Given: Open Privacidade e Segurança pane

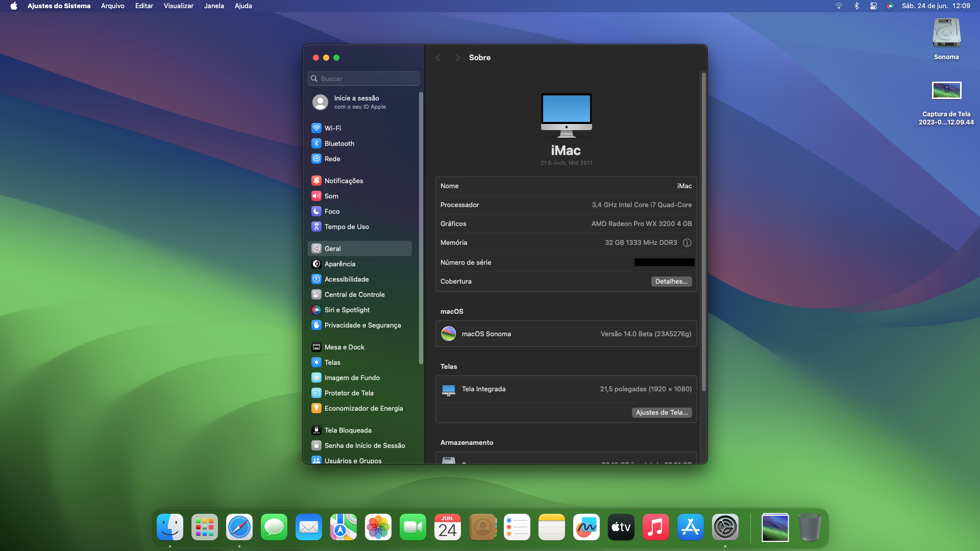Looking at the screenshot, I should (x=362, y=325).
